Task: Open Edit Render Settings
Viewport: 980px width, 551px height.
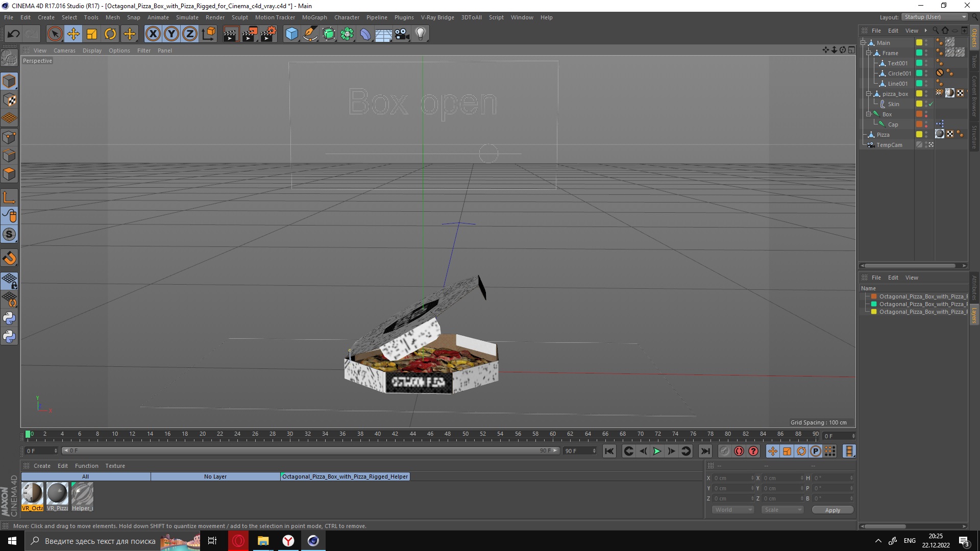Action: pyautogui.click(x=268, y=34)
